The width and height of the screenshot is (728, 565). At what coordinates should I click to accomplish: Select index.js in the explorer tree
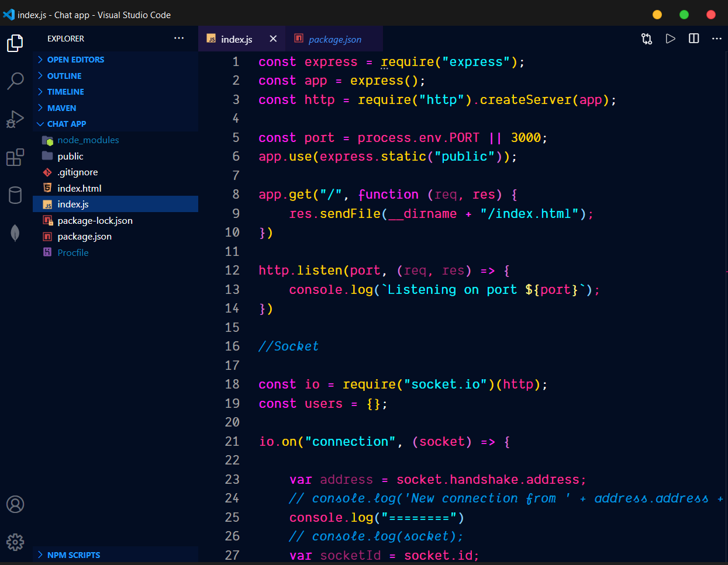(x=115, y=204)
